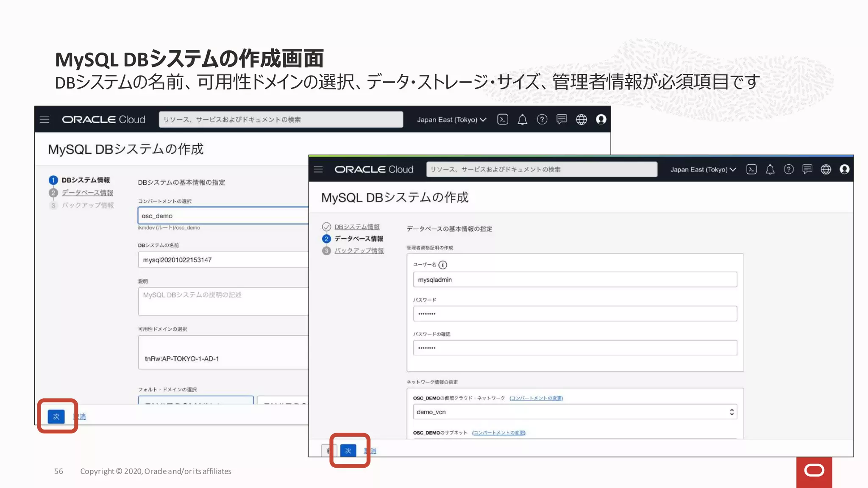The height and width of the screenshot is (488, 868).
Task: Click ORACLE Cloud logo in back window
Action: coord(103,119)
